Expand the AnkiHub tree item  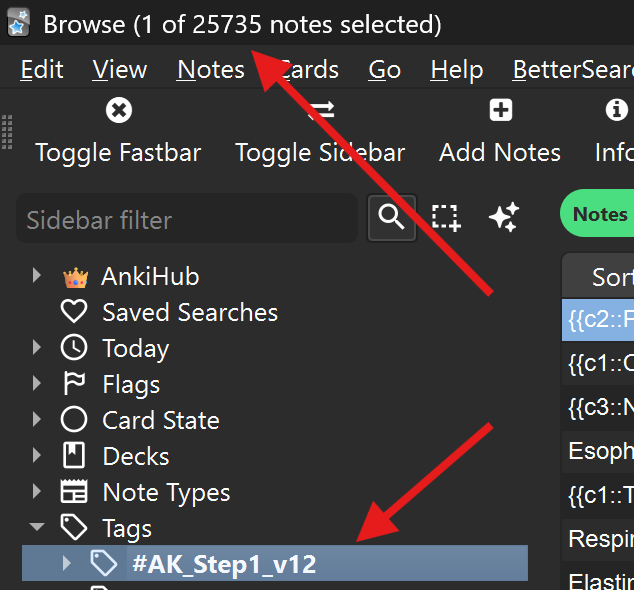(x=37, y=276)
